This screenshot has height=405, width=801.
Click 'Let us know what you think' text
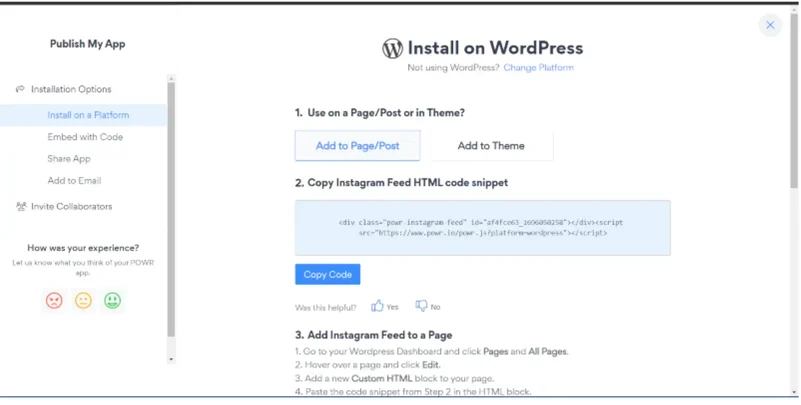tap(83, 268)
